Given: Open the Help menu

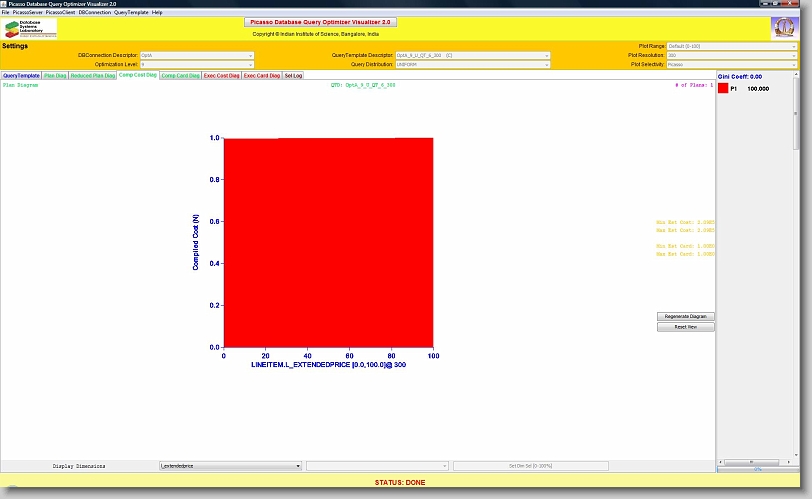Looking at the screenshot, I should pyautogui.click(x=157, y=12).
